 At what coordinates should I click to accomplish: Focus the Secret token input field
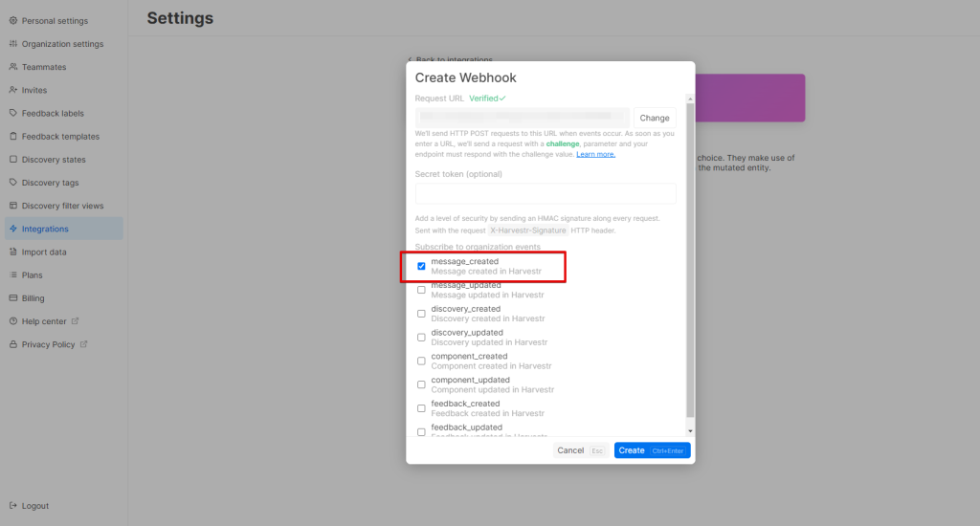click(x=546, y=193)
